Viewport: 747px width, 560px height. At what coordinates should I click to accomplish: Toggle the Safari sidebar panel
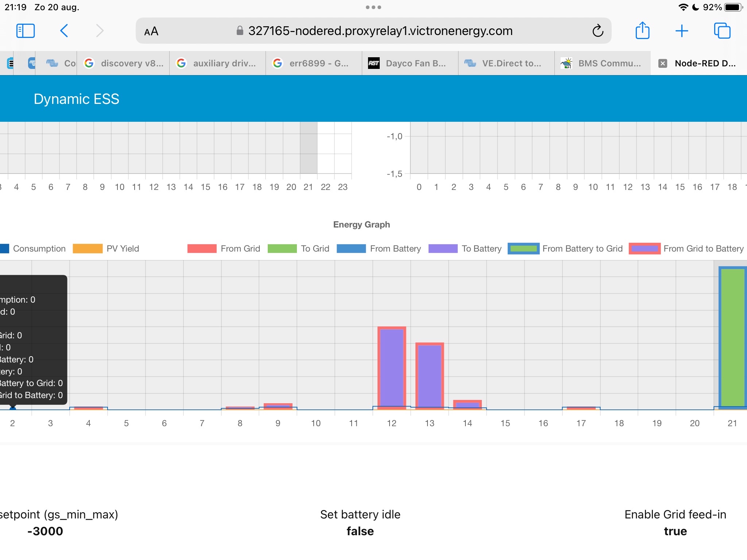25,31
